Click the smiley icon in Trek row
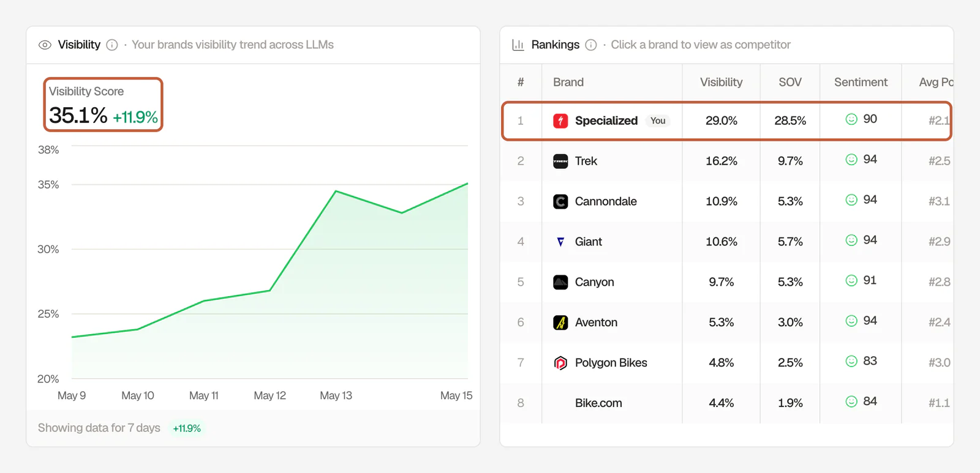Screen dimensions: 980x473 (x=851, y=159)
